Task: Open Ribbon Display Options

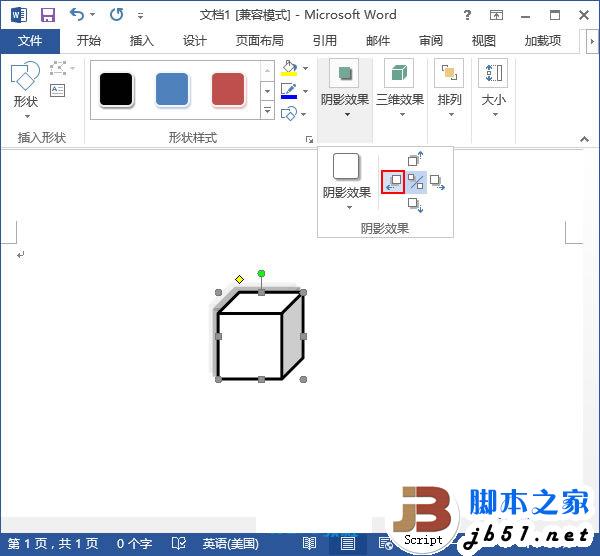Action: click(x=496, y=15)
